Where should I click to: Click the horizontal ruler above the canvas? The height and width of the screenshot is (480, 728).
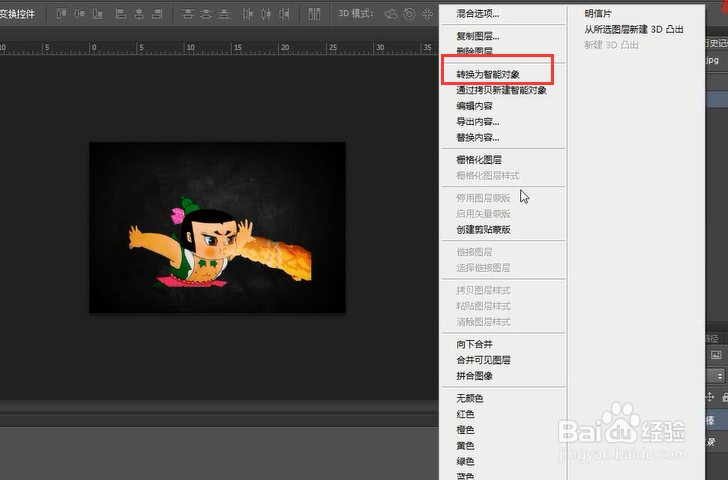218,48
